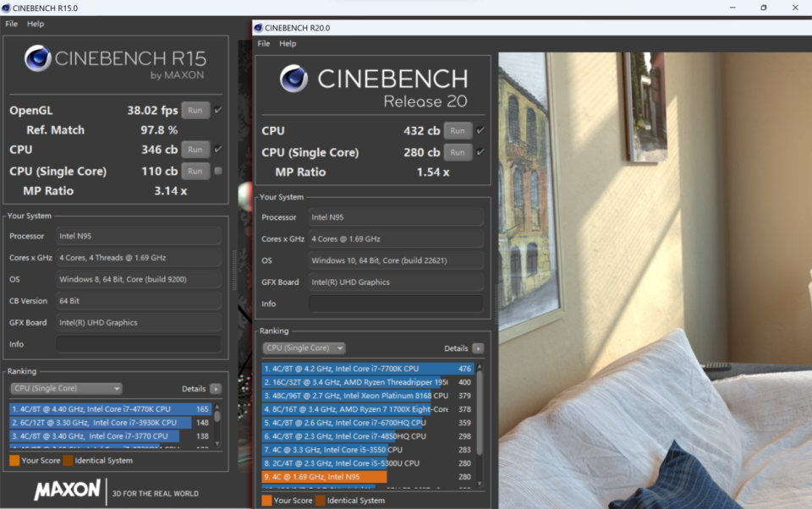Viewport: 812px width, 509px height.
Task: Run the CPU test in R20
Action: tap(458, 131)
